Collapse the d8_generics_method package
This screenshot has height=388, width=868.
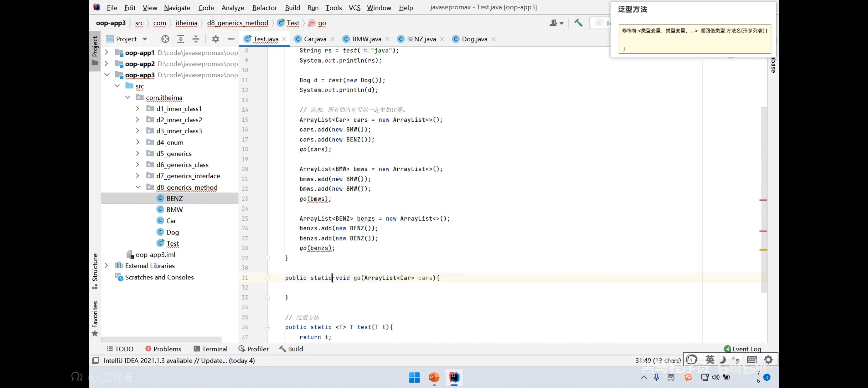click(138, 187)
